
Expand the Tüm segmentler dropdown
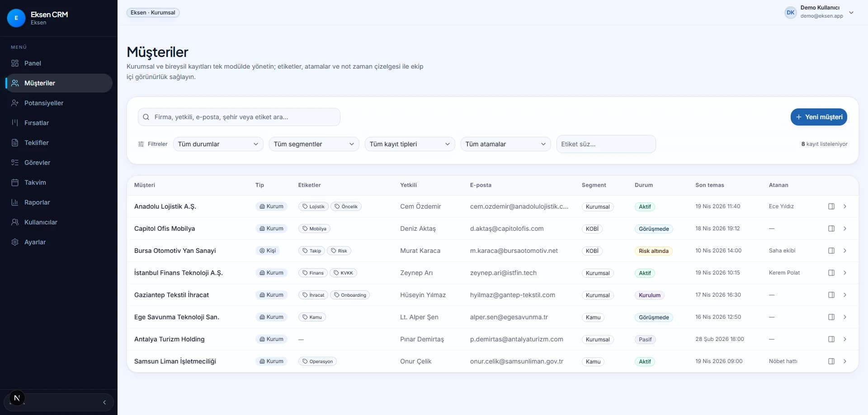click(x=313, y=144)
